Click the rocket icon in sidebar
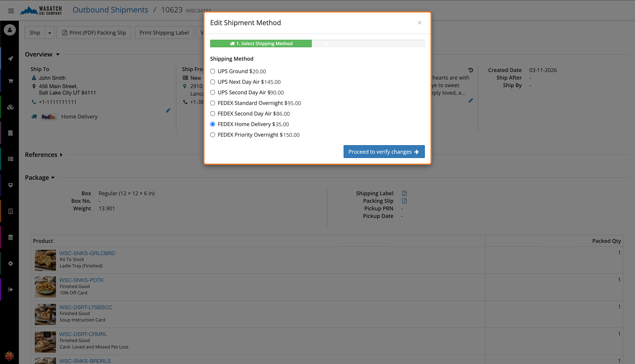Screen dimensions: 635x364 11,59
